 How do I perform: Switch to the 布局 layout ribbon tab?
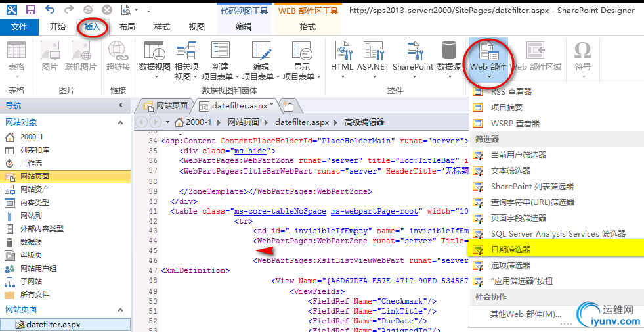coord(127,27)
